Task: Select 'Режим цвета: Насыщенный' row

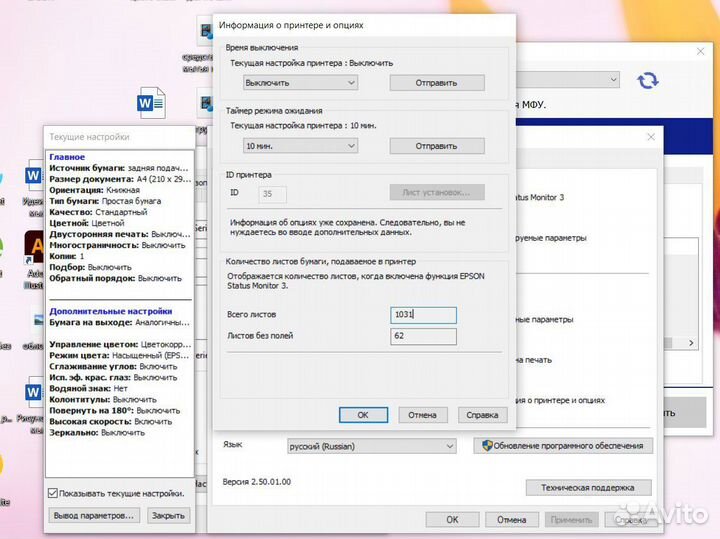Action: pyautogui.click(x=119, y=355)
